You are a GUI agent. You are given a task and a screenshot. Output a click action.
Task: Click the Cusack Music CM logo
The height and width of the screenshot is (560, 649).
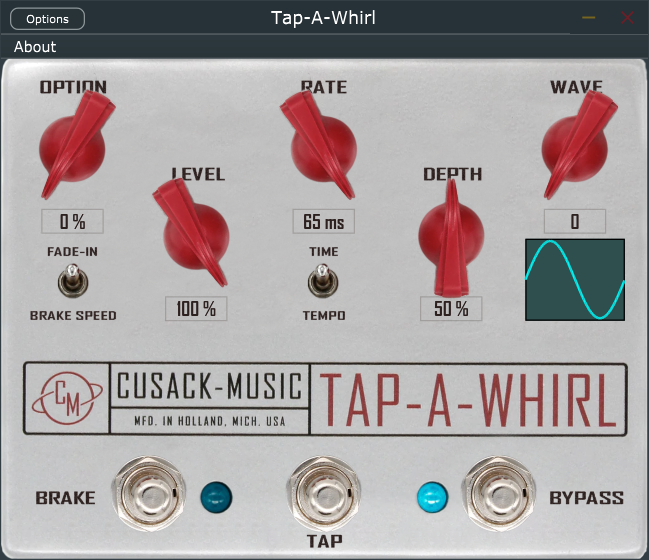point(65,398)
